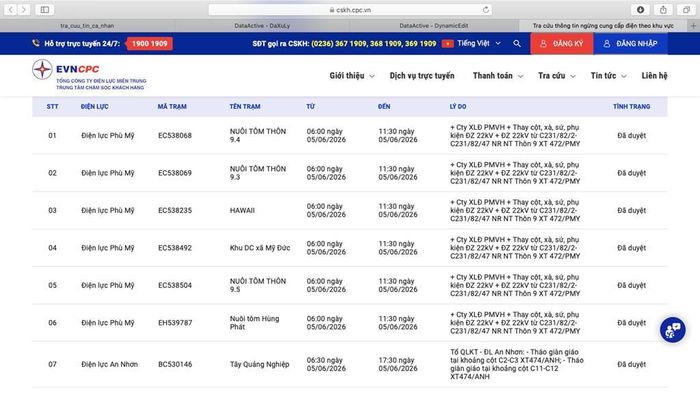
Task: Select station code EC538235
Action: [175, 211]
